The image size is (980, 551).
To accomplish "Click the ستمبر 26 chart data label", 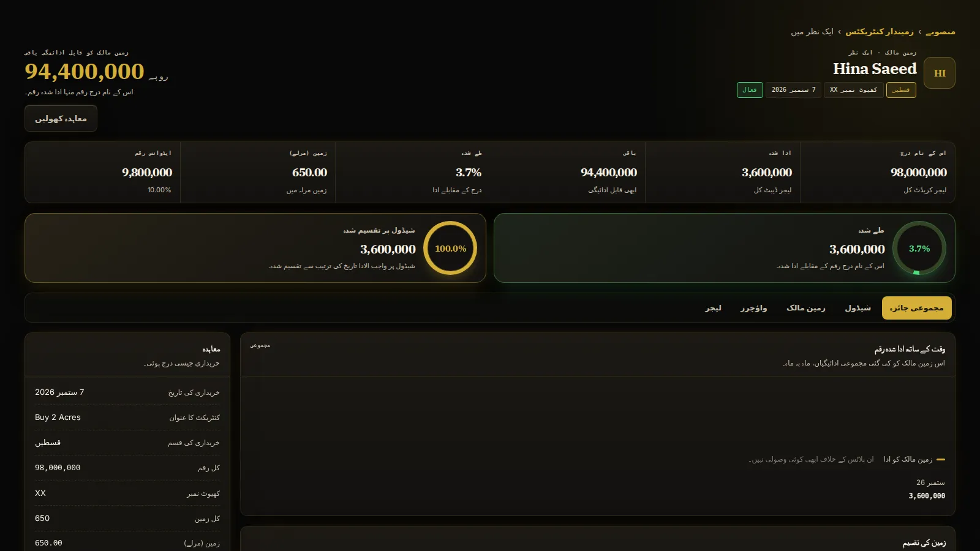I will (930, 482).
